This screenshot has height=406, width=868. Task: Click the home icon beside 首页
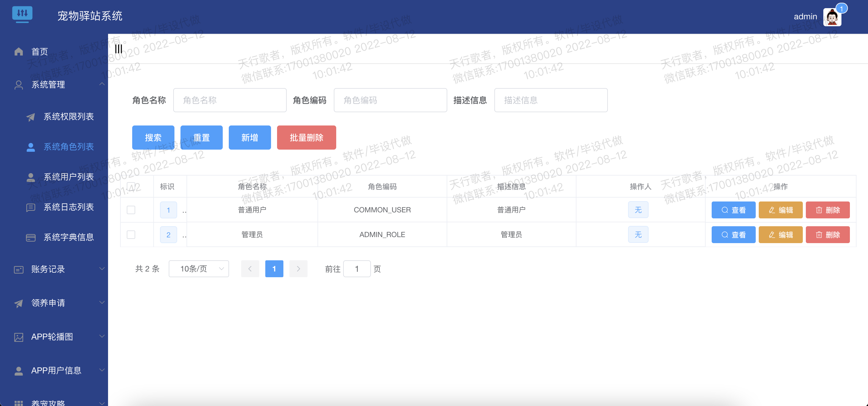18,51
